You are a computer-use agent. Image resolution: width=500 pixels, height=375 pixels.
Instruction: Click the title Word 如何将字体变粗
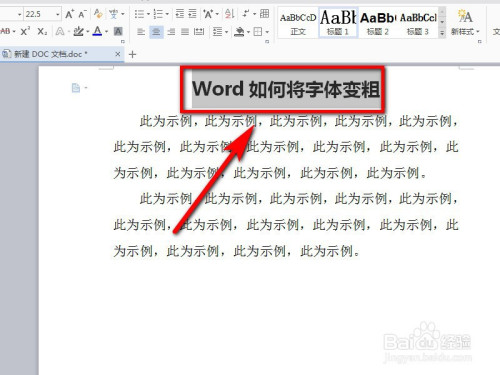[286, 89]
